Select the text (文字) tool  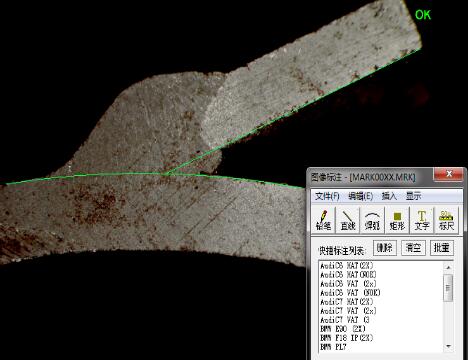tap(422, 220)
